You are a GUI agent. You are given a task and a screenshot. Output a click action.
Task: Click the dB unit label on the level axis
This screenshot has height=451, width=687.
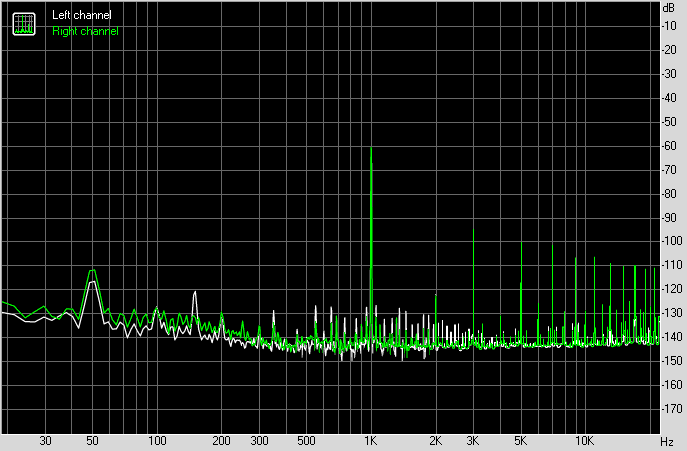[669, 8]
